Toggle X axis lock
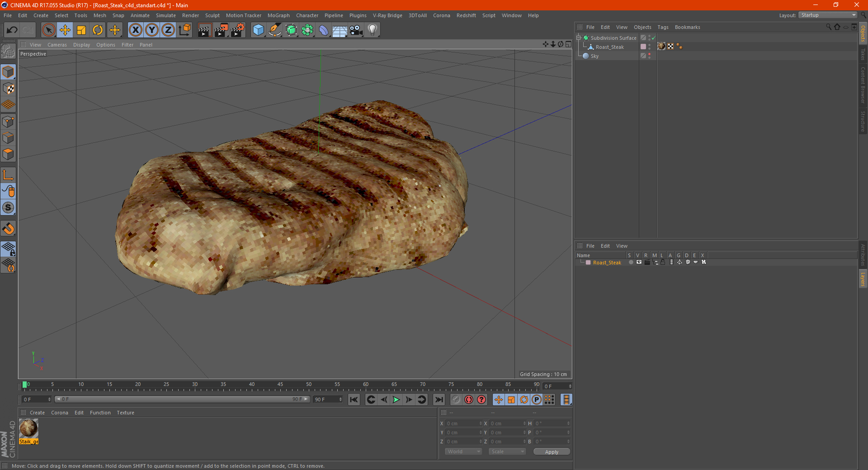Screen dimensions: 868x470 point(135,30)
